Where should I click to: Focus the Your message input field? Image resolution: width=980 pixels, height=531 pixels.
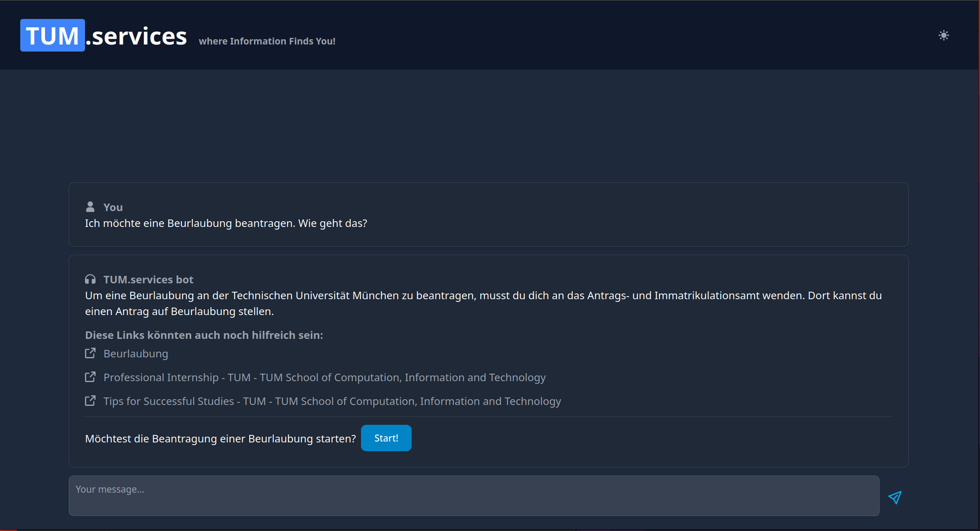[x=473, y=495]
